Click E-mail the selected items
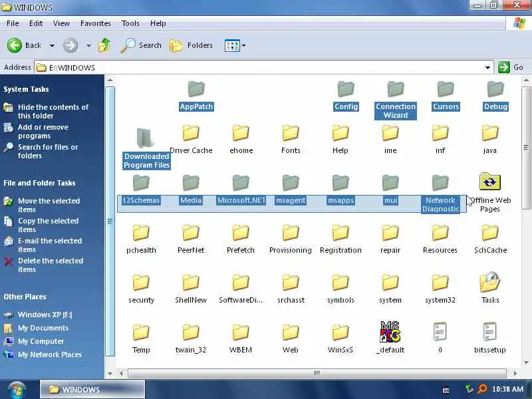This screenshot has height=399, width=532. (50, 245)
